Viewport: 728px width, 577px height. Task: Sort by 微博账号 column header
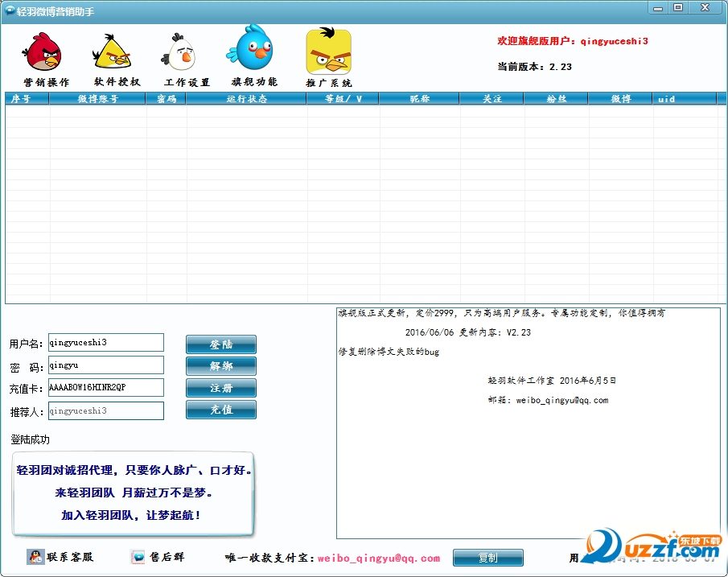[x=97, y=98]
